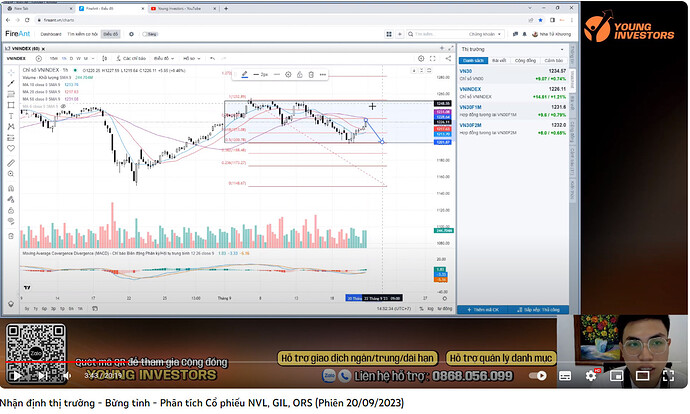The height and width of the screenshot is (414, 690).
Task: Switch to Cộng đồng tab
Action: tap(525, 60)
